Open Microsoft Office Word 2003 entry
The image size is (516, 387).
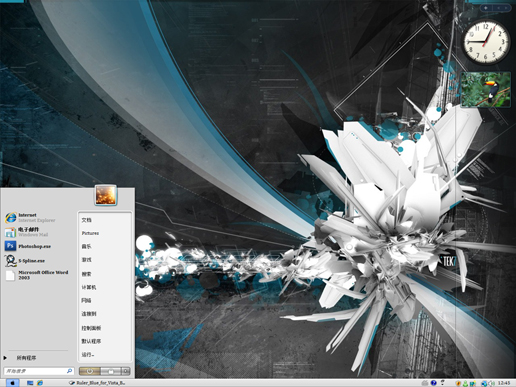tap(37, 275)
